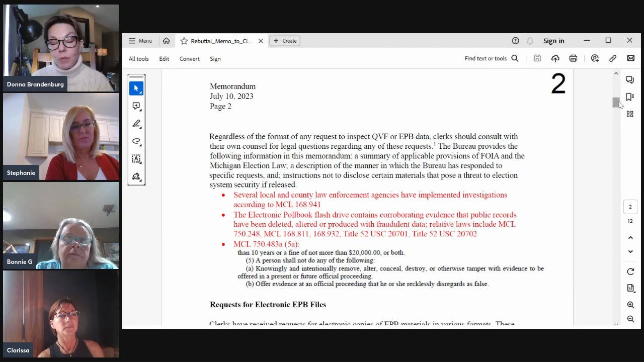This screenshot has height=362, width=644.
Task: Open the page thumbnails grid icon
Action: [x=630, y=114]
